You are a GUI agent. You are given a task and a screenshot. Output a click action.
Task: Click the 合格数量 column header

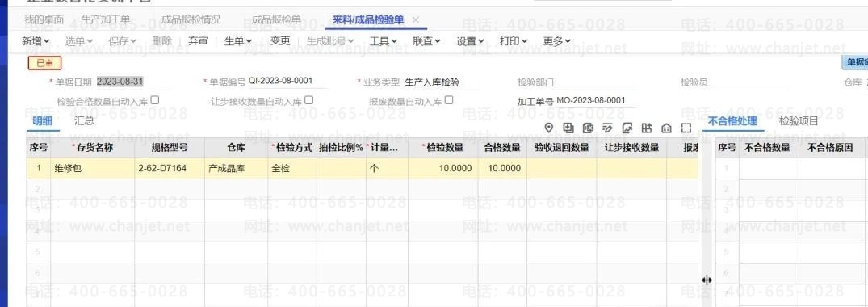[x=503, y=148]
